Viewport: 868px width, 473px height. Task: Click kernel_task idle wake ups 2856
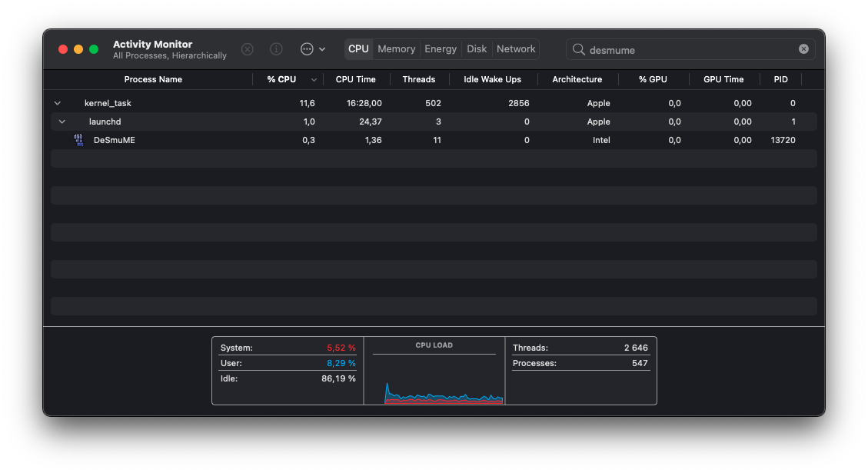tap(519, 103)
